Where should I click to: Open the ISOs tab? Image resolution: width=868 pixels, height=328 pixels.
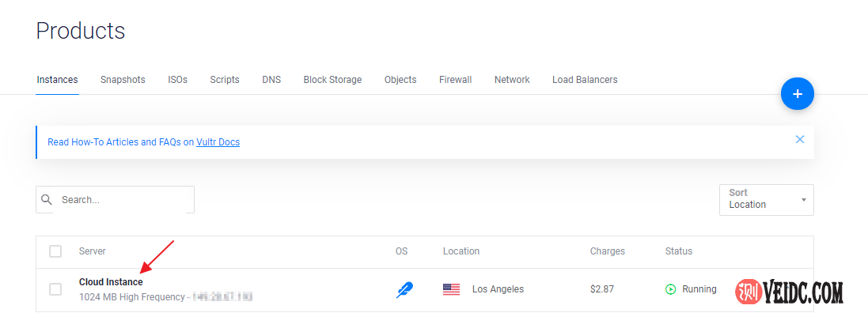click(x=177, y=80)
